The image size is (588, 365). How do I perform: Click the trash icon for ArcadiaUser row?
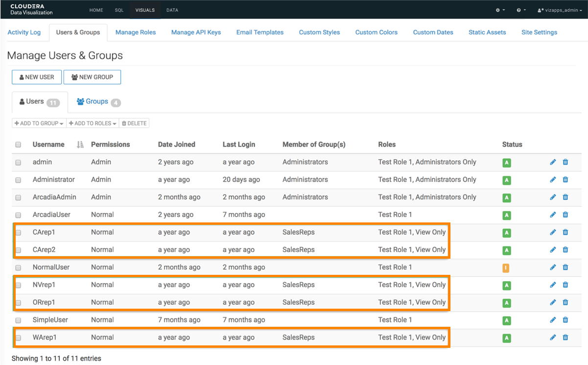point(565,215)
